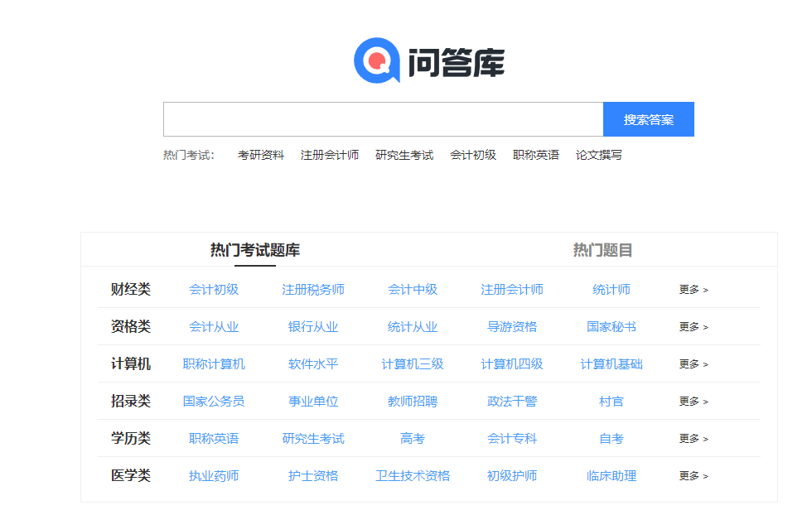Expand 更多 in the 资格类 row

[694, 327]
